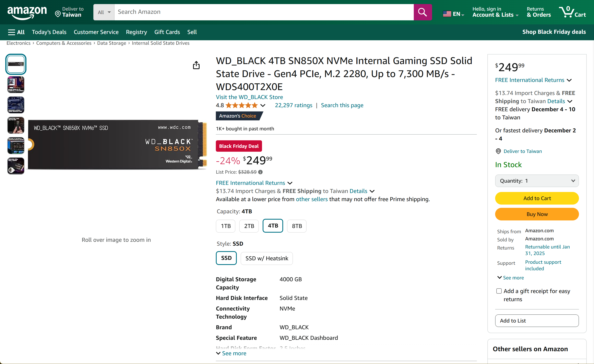The image size is (594, 364).
Task: Click the List Price info icon
Action: [260, 172]
